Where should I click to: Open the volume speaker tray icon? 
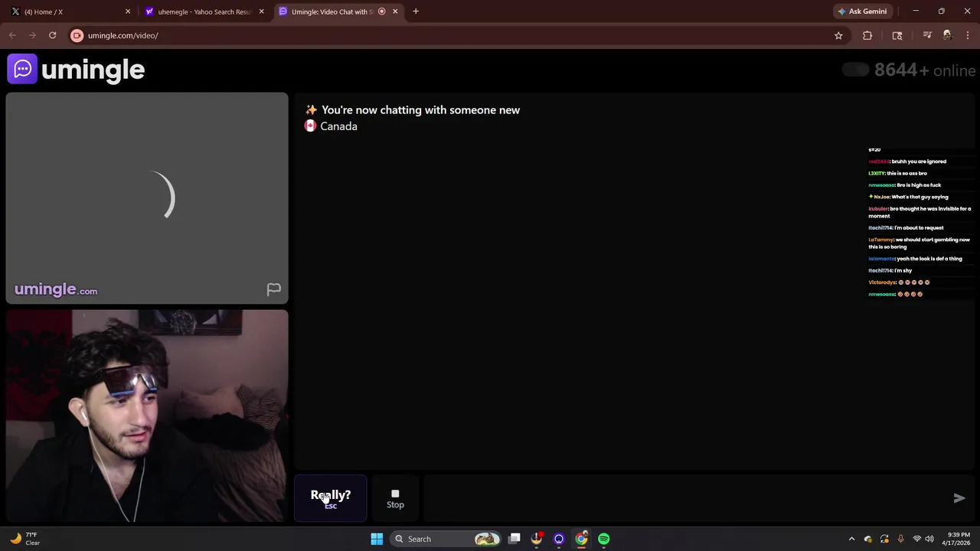(930, 539)
